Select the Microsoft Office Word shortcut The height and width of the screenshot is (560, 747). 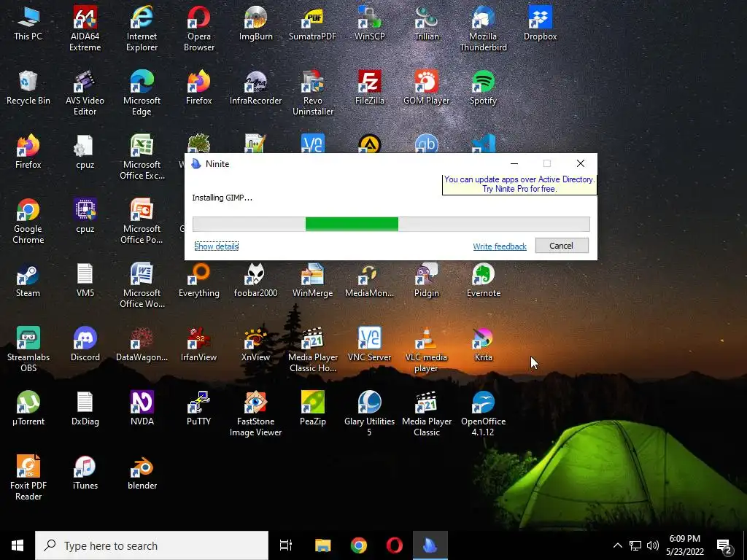pos(142,286)
